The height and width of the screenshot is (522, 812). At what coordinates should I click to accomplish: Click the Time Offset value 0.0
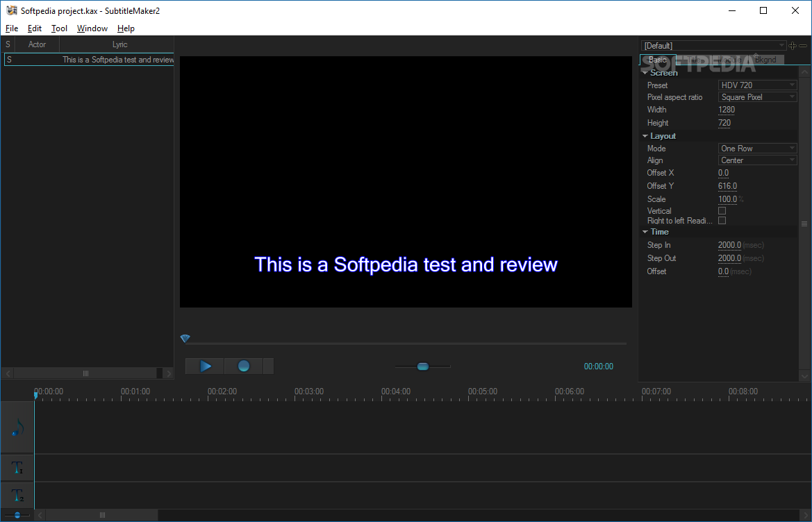tap(724, 271)
